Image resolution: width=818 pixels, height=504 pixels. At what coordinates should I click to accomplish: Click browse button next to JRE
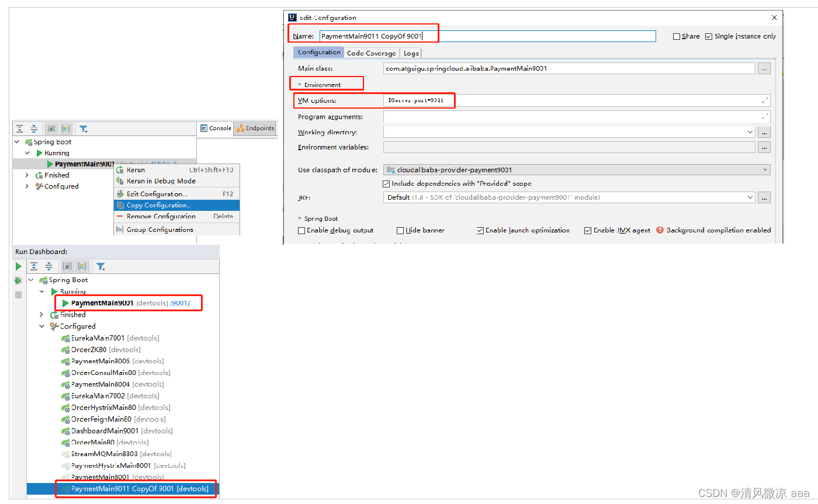764,197
